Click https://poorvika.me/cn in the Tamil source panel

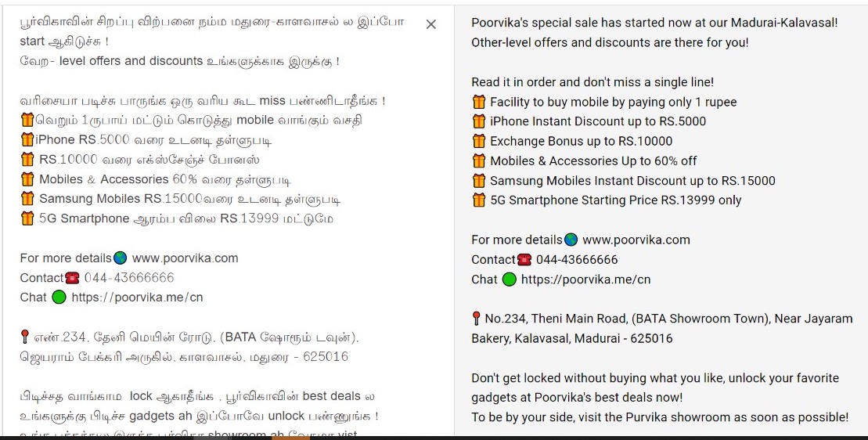point(137,297)
